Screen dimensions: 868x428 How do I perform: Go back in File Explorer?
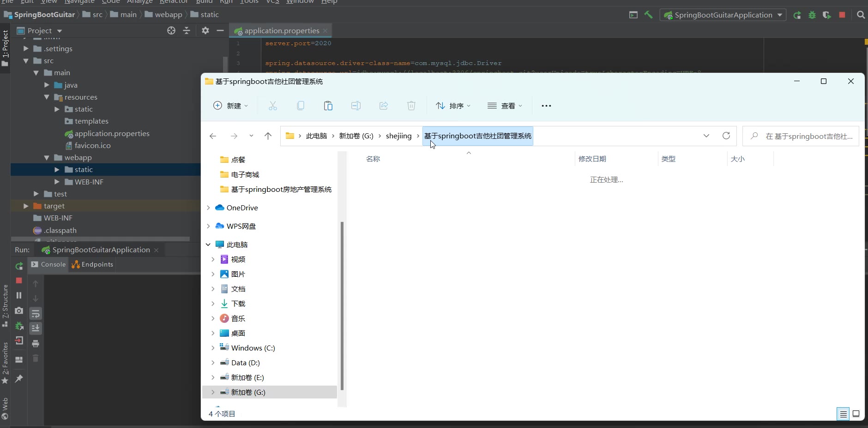[213, 136]
